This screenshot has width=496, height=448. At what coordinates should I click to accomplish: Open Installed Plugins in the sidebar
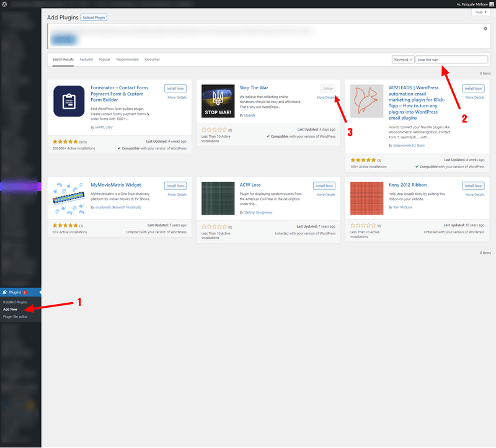[x=15, y=302]
